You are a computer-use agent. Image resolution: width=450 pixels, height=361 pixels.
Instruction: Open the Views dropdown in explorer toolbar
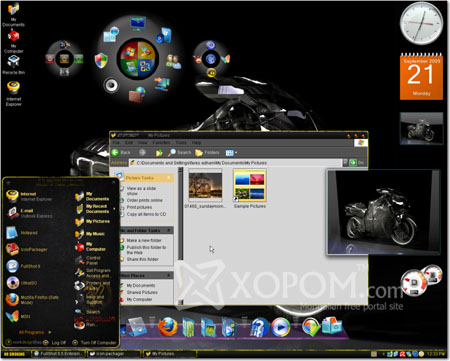tap(231, 153)
